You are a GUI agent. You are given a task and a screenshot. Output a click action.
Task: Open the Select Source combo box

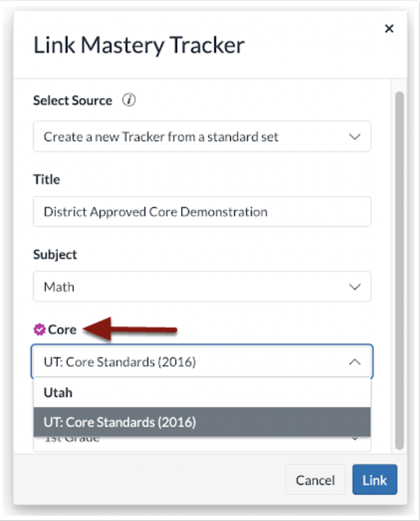pyautogui.click(x=201, y=137)
